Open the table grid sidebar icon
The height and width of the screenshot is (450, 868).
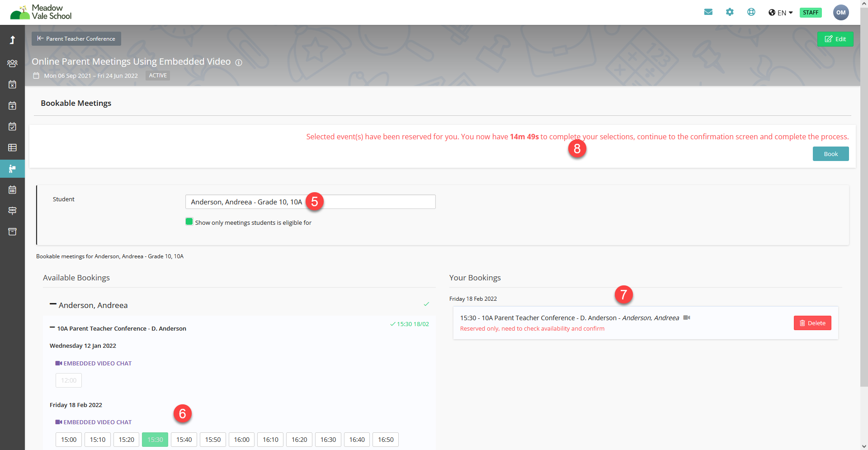coord(12,148)
